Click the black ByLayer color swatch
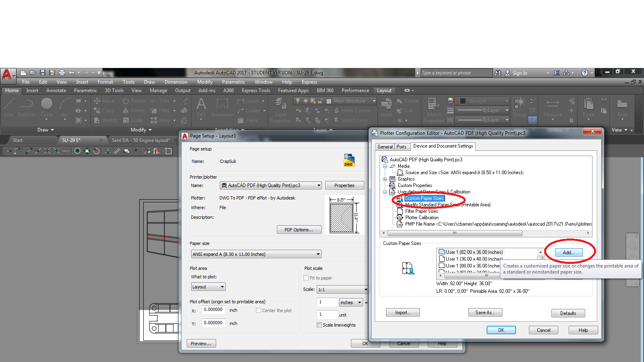The width and height of the screenshot is (644, 362). click(x=463, y=101)
